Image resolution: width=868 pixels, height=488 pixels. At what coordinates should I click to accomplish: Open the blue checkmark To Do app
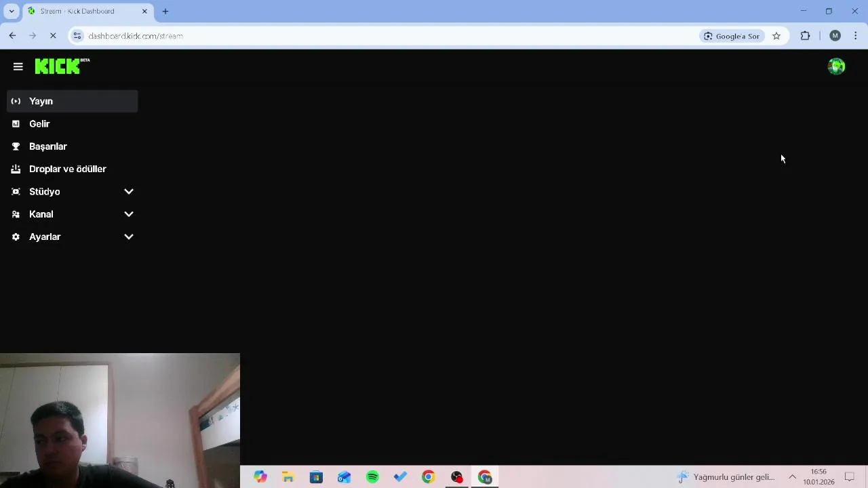(400, 477)
